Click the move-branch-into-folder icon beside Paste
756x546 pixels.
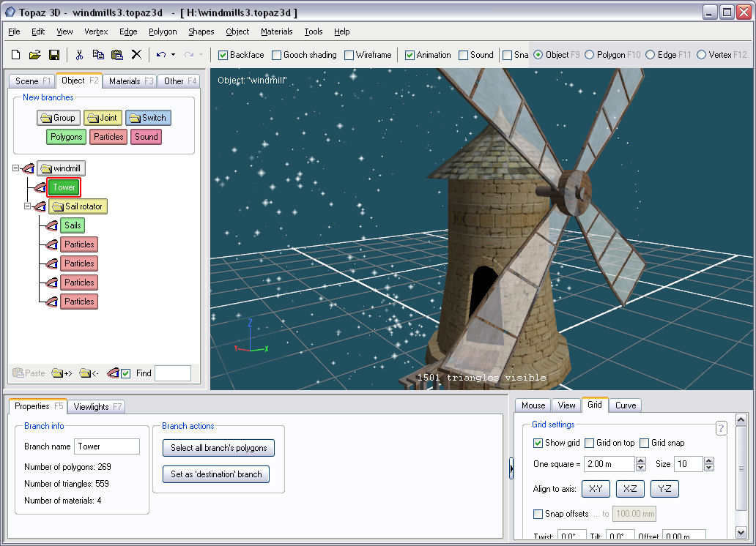coord(62,373)
